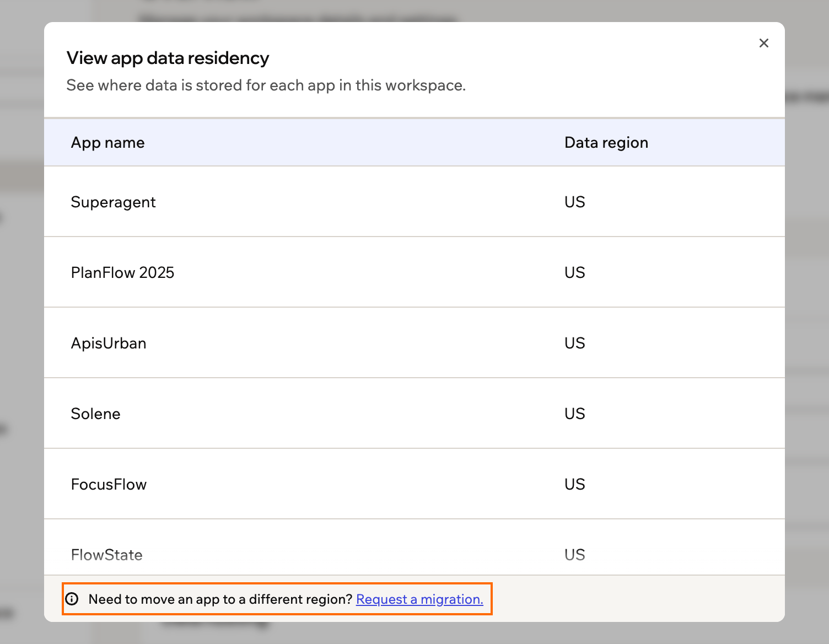Screen dimensions: 829x644
Task: Select the App name column header
Action: 108,143
